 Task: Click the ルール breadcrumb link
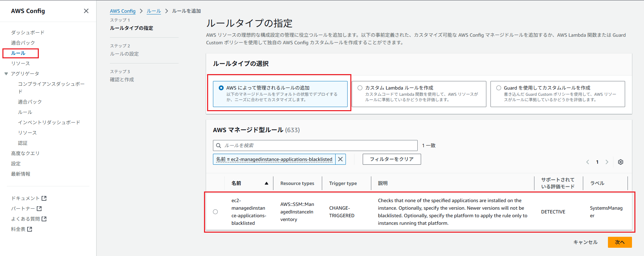pos(154,11)
